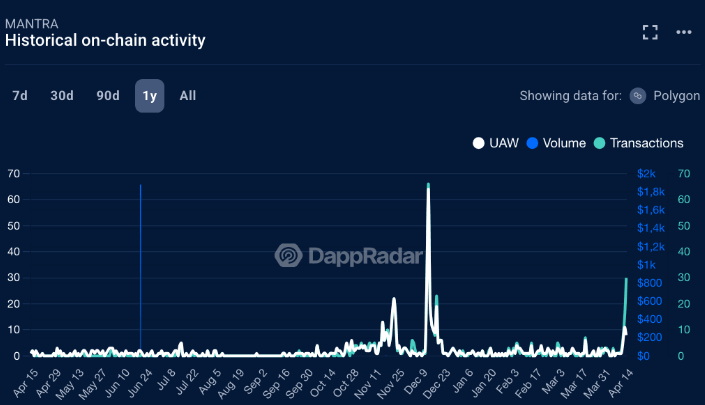705x405 pixels.
Task: Click the $1,8k volume axis label
Action: (651, 192)
